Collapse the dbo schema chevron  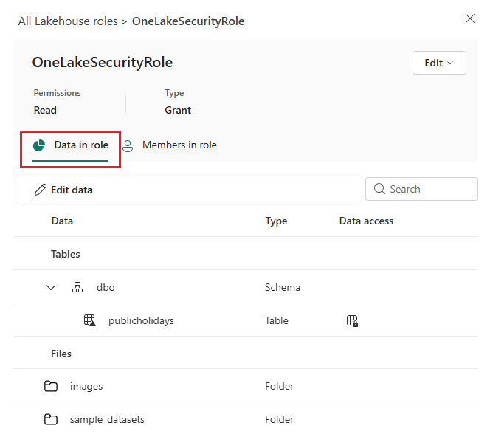pyautogui.click(x=51, y=287)
